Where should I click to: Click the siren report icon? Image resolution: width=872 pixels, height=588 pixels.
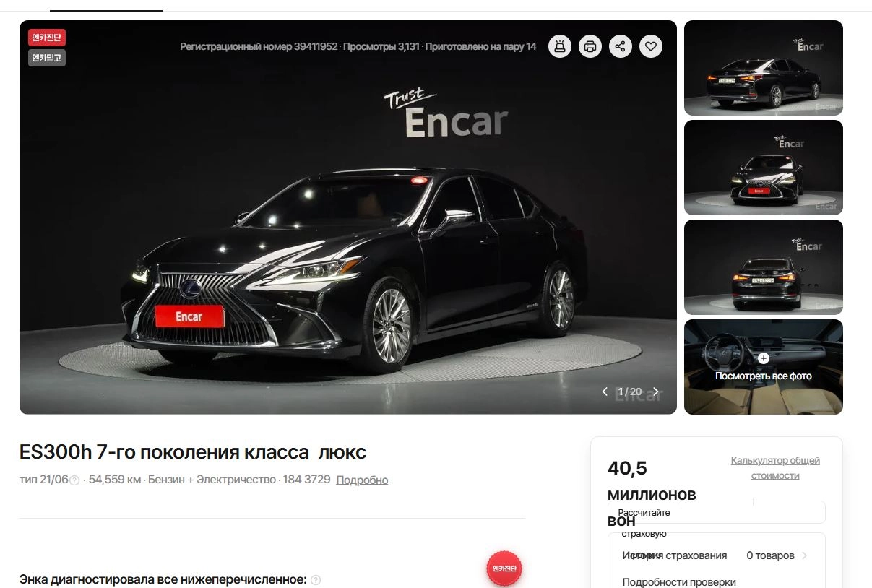(560, 46)
